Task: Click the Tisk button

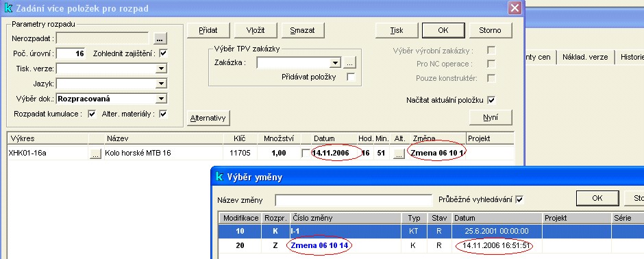Action: tap(397, 30)
